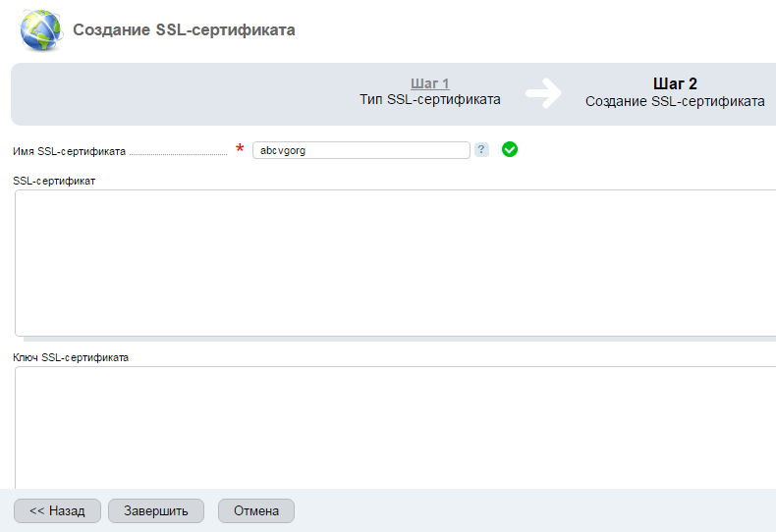Click the SSL-сертификат field label
Viewport: 776px width, 532px height.
pyautogui.click(x=54, y=181)
